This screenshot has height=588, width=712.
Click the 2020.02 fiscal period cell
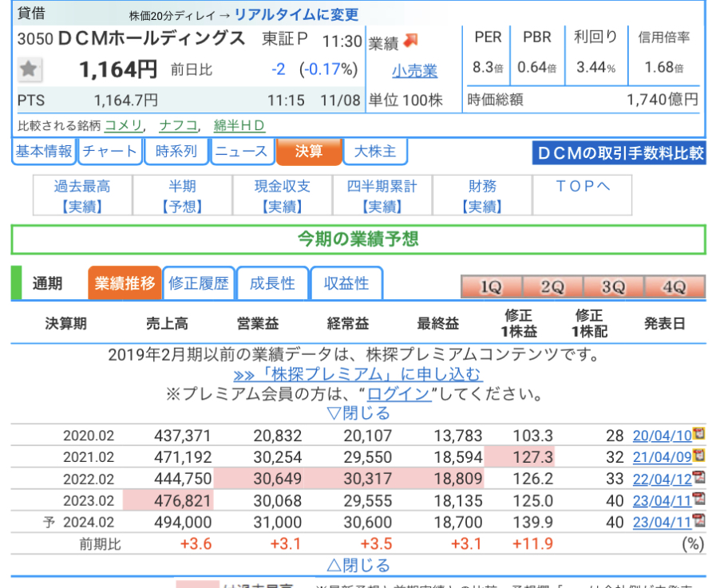tap(89, 436)
